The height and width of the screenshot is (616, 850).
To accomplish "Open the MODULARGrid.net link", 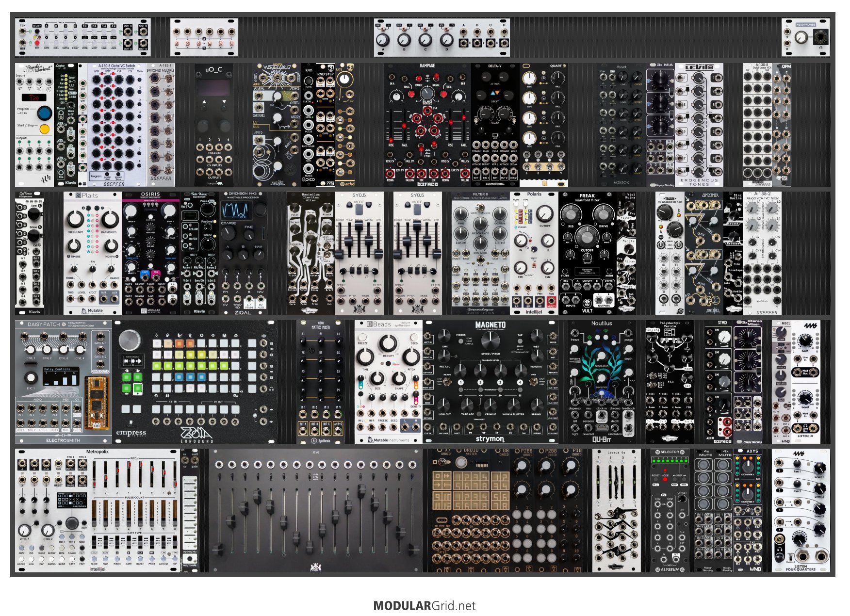I will pos(425,605).
